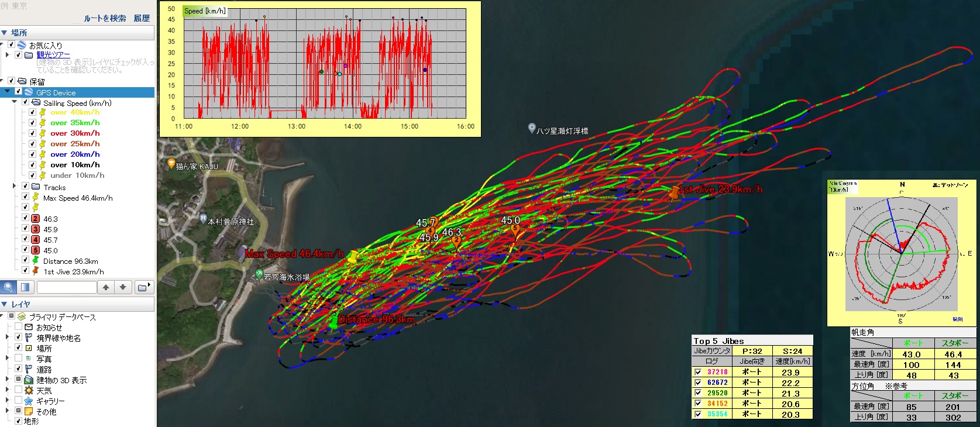Click the red number 3 marker icon

[36, 229]
